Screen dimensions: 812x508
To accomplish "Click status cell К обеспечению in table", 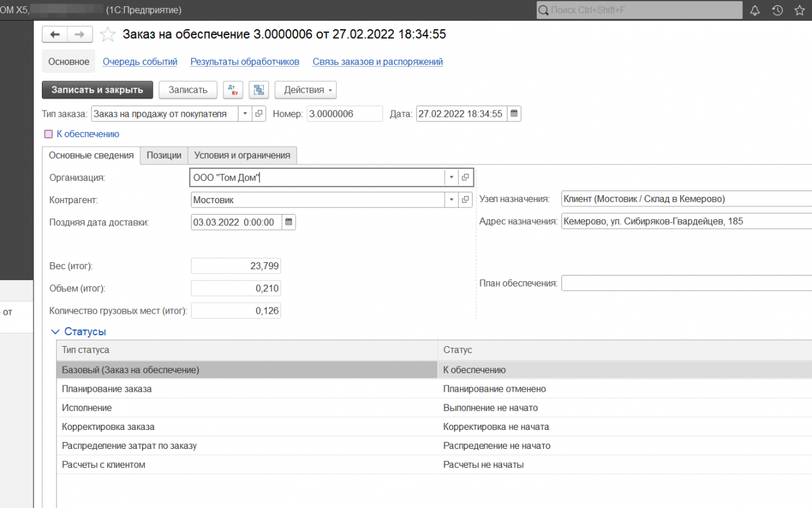I will click(625, 370).
